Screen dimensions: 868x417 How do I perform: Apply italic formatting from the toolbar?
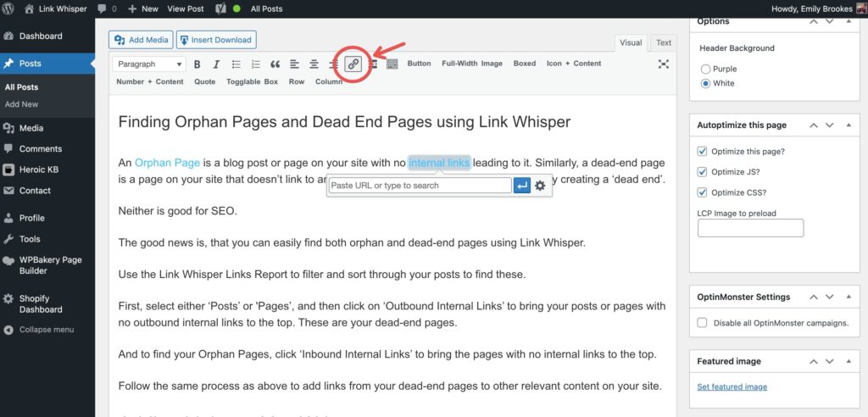tap(216, 64)
